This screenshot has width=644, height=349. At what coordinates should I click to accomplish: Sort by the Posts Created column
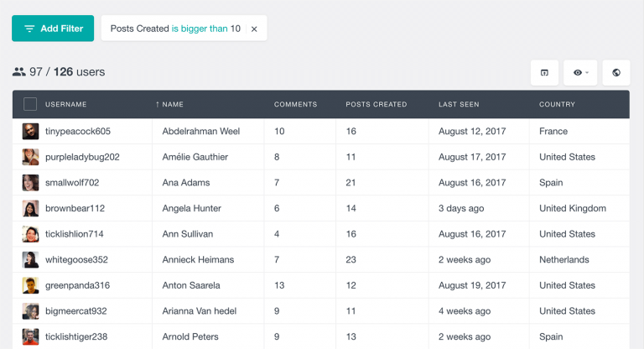coord(376,105)
